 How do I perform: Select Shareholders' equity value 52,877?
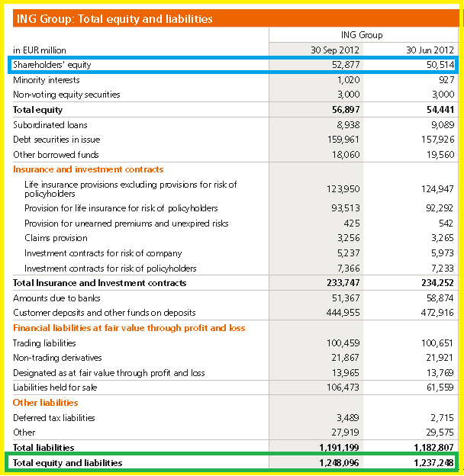coord(346,65)
